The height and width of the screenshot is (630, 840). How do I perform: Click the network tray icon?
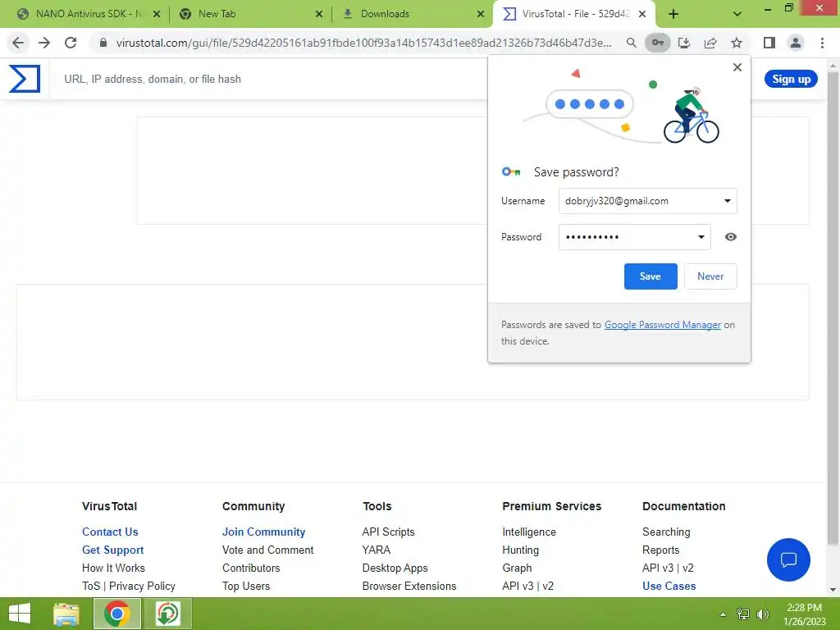pos(743,614)
